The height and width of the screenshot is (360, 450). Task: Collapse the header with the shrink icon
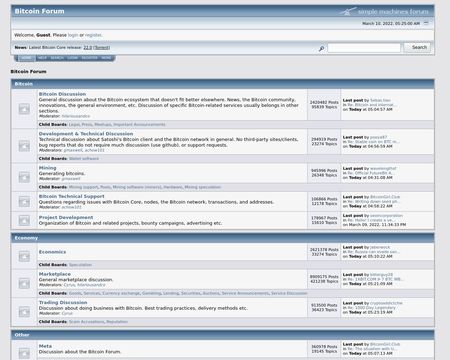pyautogui.click(x=426, y=23)
